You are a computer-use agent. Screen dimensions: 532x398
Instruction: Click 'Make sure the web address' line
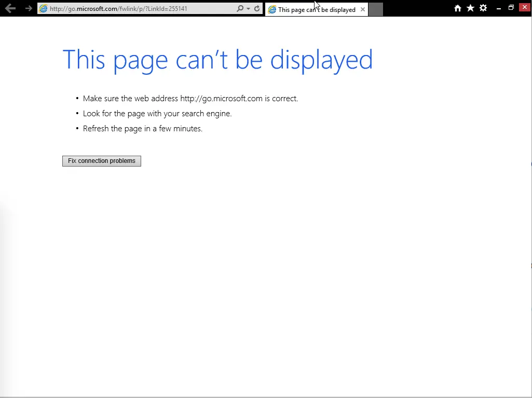coord(190,99)
